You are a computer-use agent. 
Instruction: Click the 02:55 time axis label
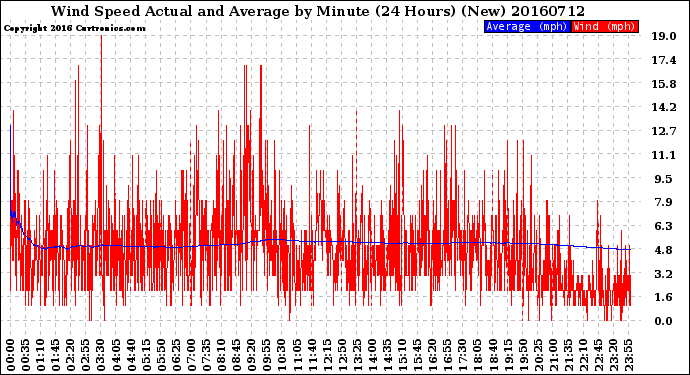point(86,355)
